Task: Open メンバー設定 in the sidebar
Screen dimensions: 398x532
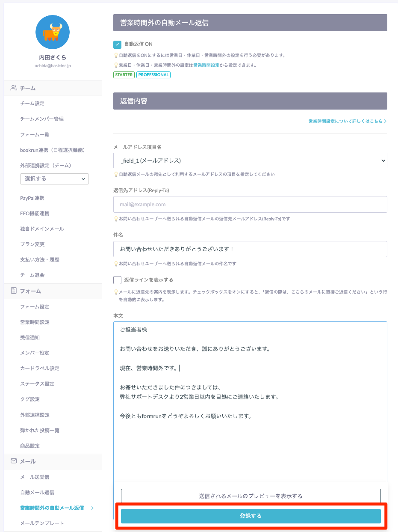Action: tap(35, 353)
